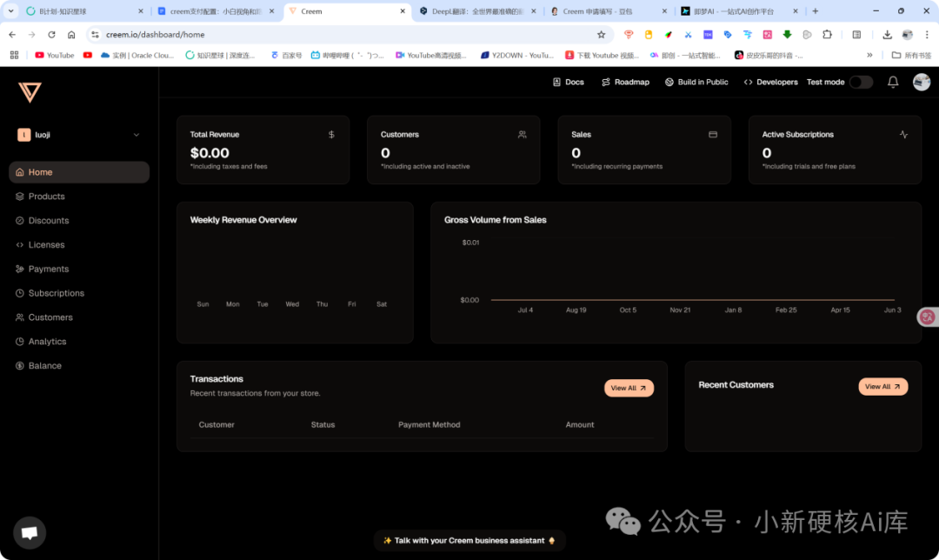This screenshot has width=939, height=560.
Task: Open the site info icon in address bar
Action: click(95, 35)
